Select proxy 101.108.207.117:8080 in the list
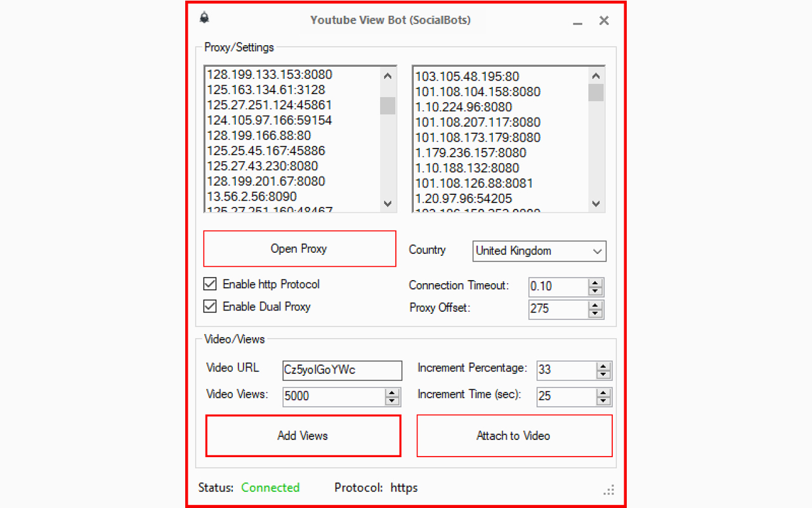This screenshot has height=508, width=812. tap(478, 123)
